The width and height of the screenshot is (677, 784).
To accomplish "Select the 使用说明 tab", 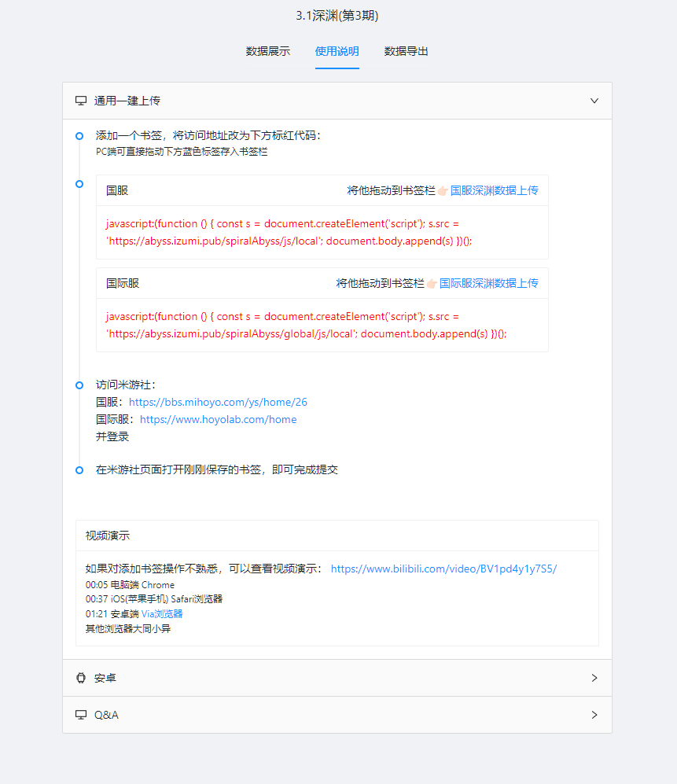I will 337,51.
